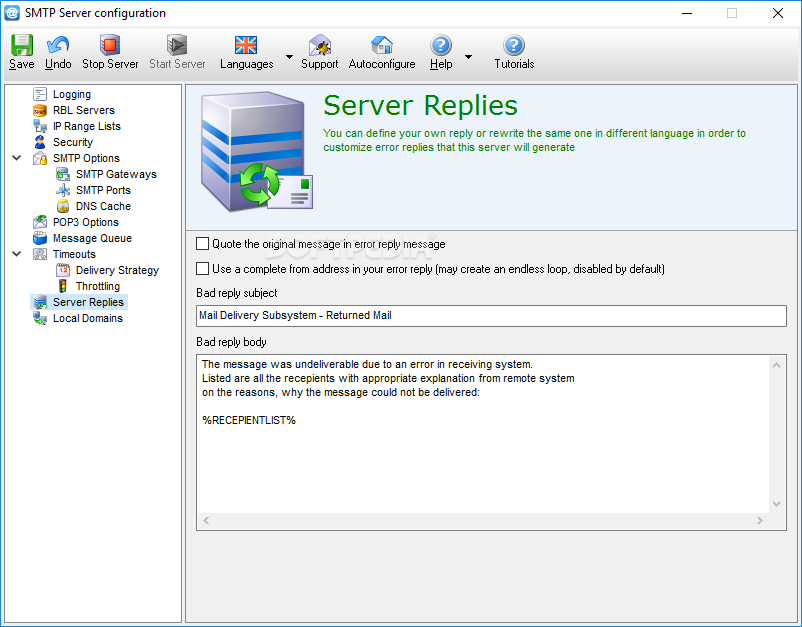The height and width of the screenshot is (627, 802).
Task: Click the 'Bad reply body' label
Action: 231,342
